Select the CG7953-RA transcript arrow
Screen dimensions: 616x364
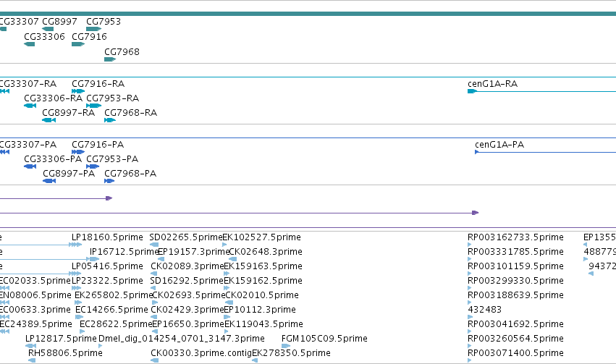click(x=94, y=106)
